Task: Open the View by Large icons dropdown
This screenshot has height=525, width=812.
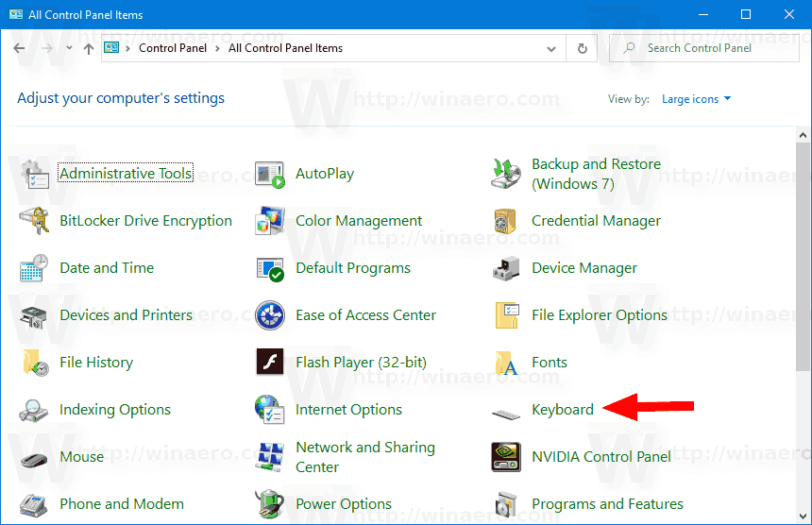Action: (x=696, y=99)
